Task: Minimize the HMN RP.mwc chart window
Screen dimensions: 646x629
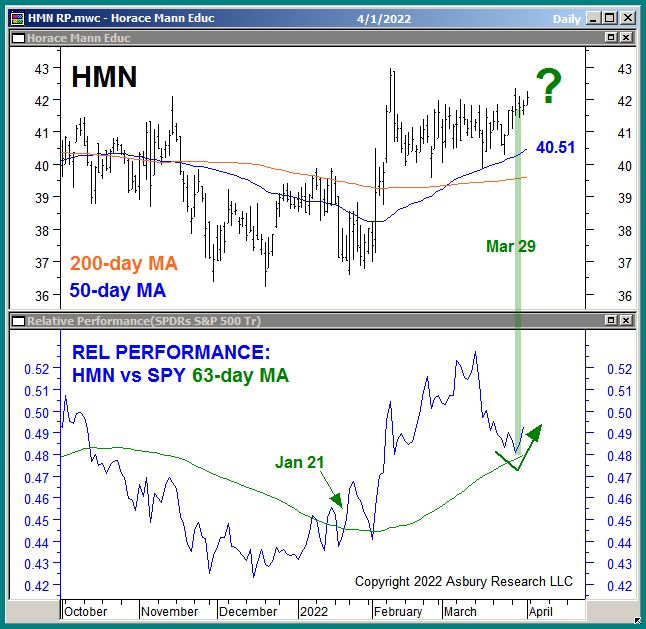Action: [x=593, y=17]
